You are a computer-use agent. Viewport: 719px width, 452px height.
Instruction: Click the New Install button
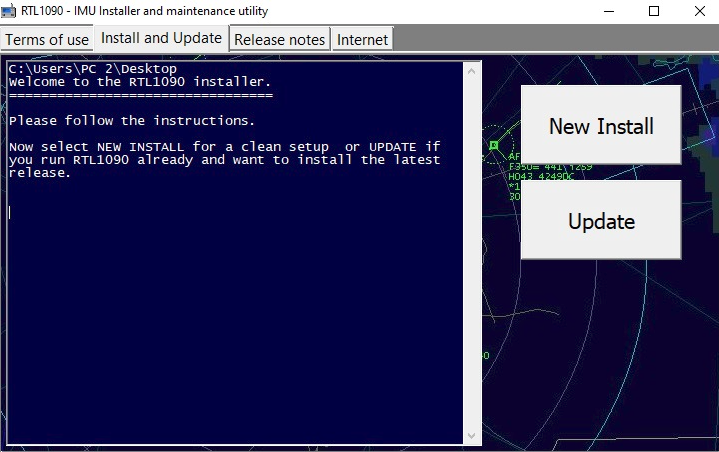pyautogui.click(x=601, y=125)
